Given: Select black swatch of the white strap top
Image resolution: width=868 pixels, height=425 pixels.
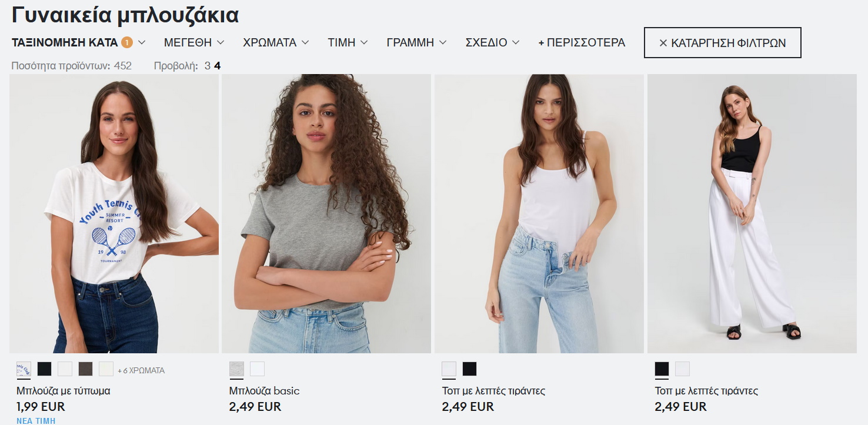Looking at the screenshot, I should [469, 369].
